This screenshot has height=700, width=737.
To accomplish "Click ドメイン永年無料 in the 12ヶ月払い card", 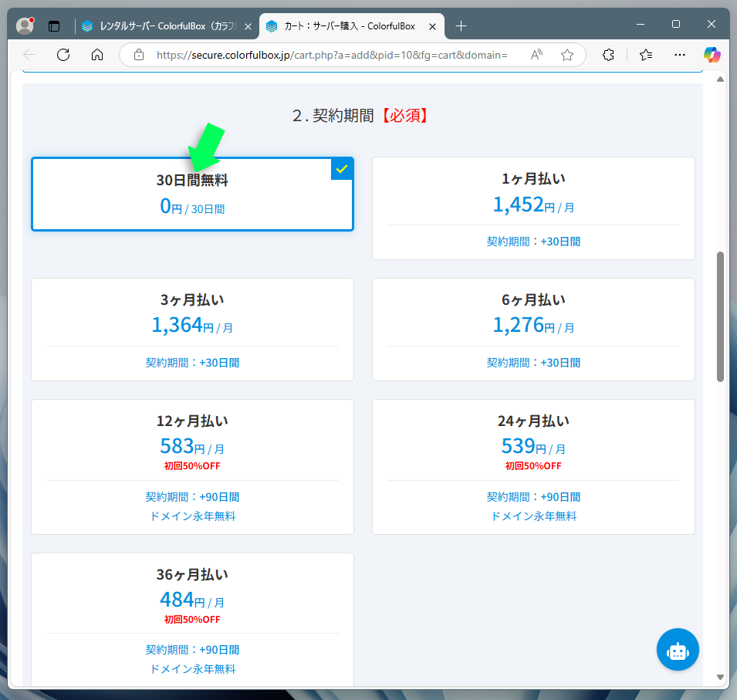I will 192,516.
